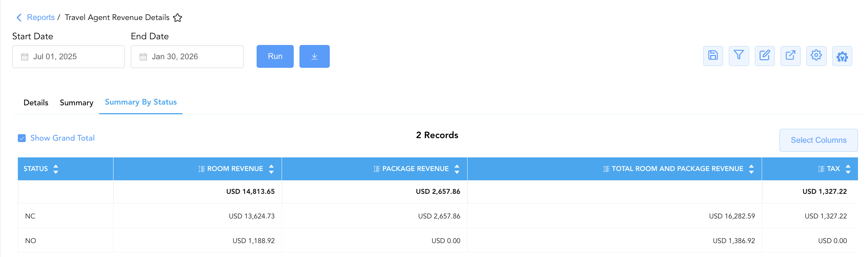The height and width of the screenshot is (257, 868).
Task: Click the value USD 13,624.73
Action: pyautogui.click(x=252, y=216)
